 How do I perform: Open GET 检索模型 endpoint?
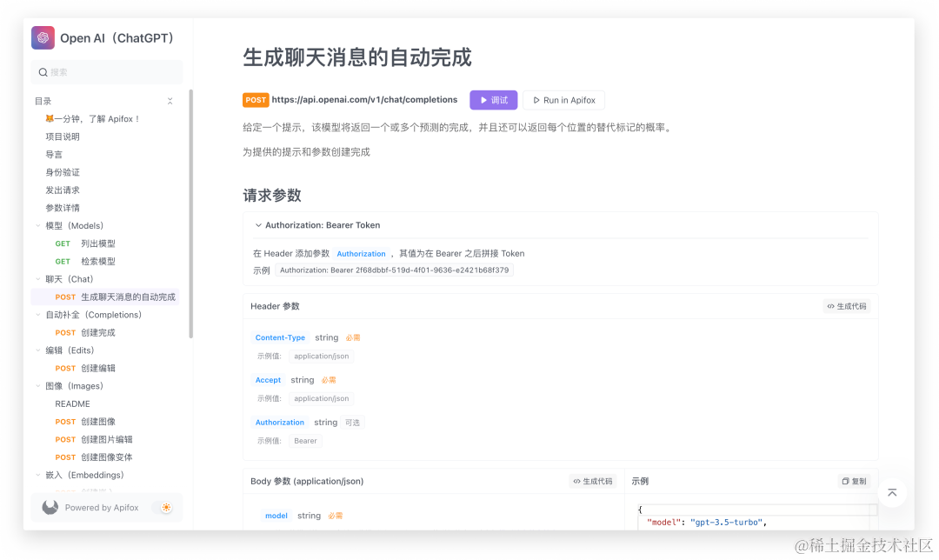[106, 261]
